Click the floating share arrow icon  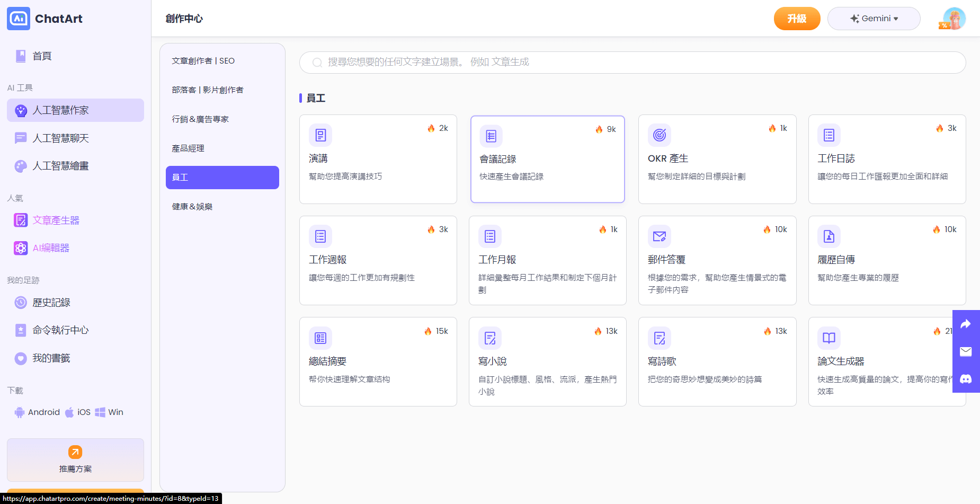966,324
